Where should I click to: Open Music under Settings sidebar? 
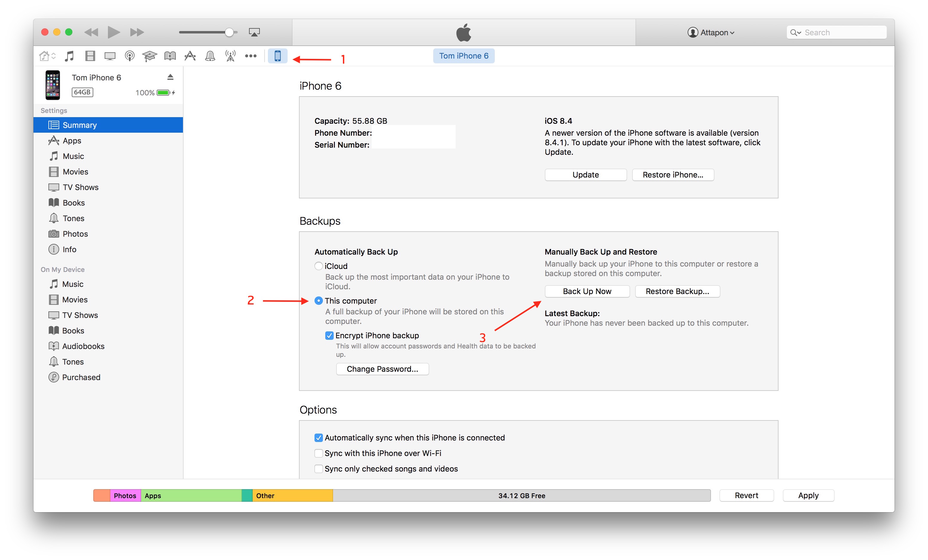[x=108, y=156]
